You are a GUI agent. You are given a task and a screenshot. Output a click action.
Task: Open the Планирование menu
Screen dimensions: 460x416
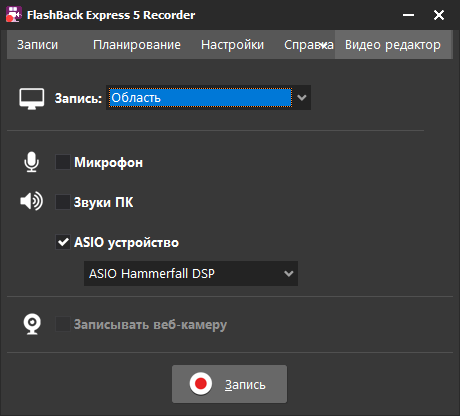coord(137,45)
